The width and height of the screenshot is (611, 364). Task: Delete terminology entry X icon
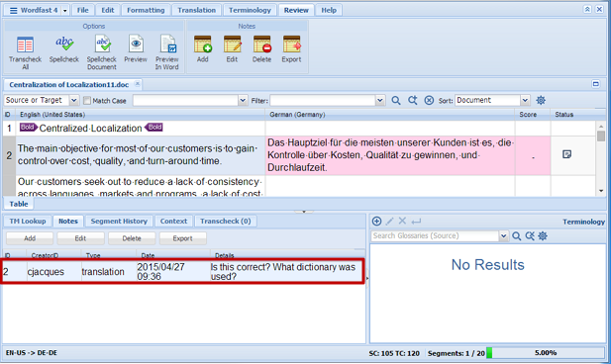pos(402,222)
